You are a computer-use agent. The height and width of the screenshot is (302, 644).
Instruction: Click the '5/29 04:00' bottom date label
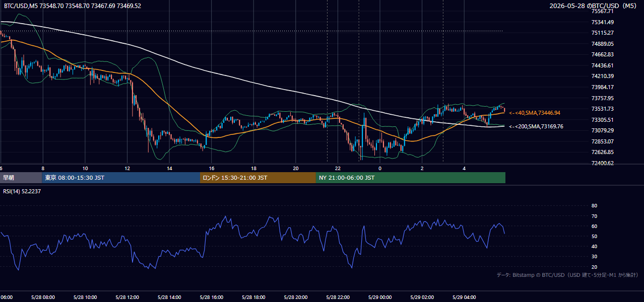tap(464, 297)
